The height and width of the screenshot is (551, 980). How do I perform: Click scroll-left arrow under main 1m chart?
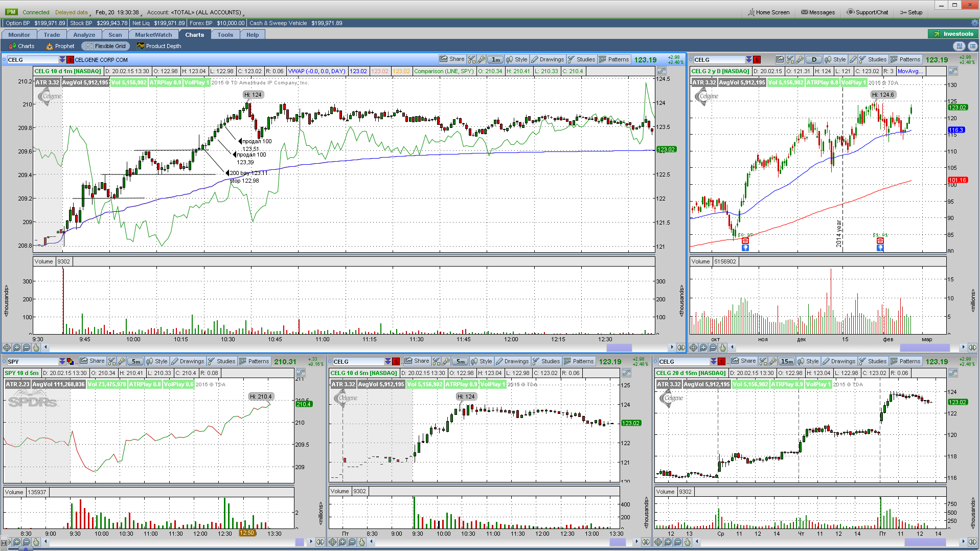[x=45, y=347]
